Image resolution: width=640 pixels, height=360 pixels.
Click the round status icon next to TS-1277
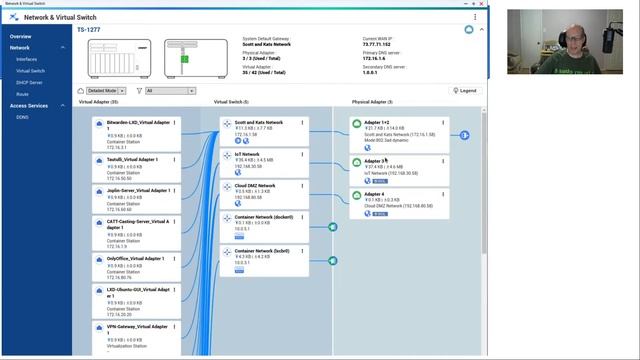tap(469, 29)
